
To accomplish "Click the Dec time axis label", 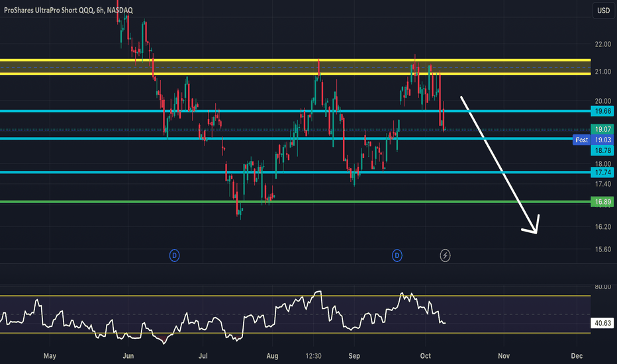I will (x=577, y=356).
